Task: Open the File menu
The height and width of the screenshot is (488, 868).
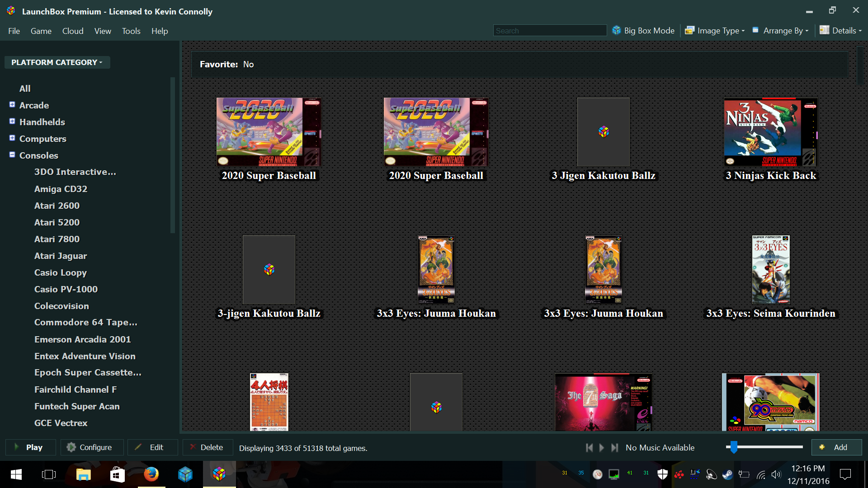Action: (14, 31)
